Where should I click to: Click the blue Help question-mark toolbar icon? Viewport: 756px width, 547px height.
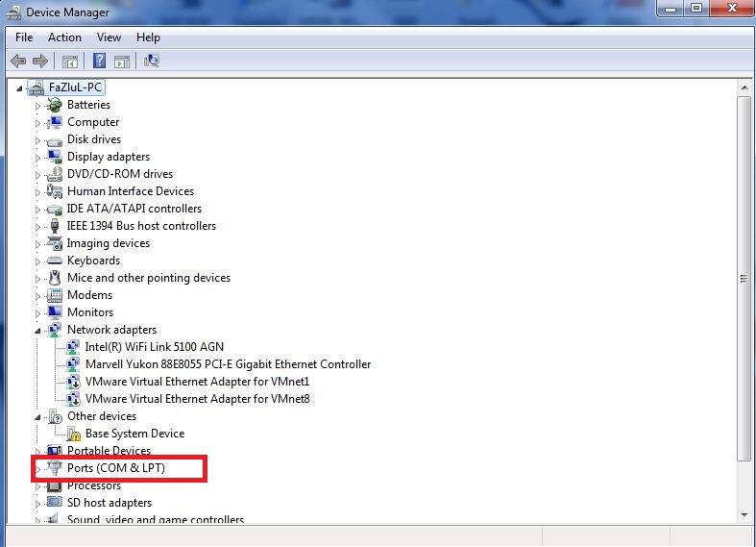pos(99,61)
